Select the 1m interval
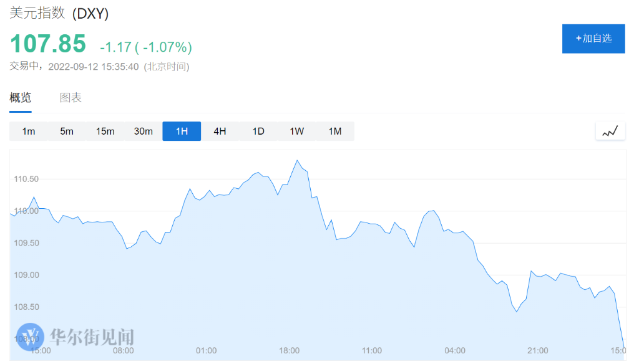 pyautogui.click(x=28, y=131)
